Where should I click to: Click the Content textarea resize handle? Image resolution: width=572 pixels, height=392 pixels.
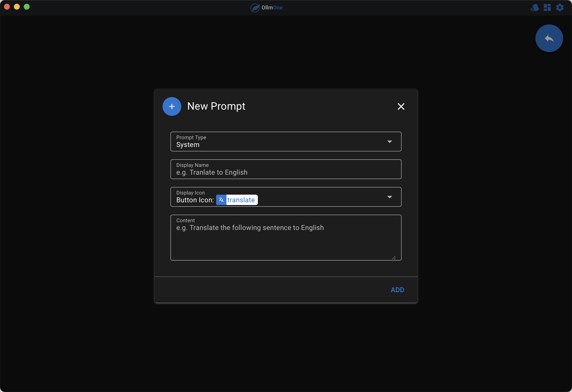coord(394,258)
